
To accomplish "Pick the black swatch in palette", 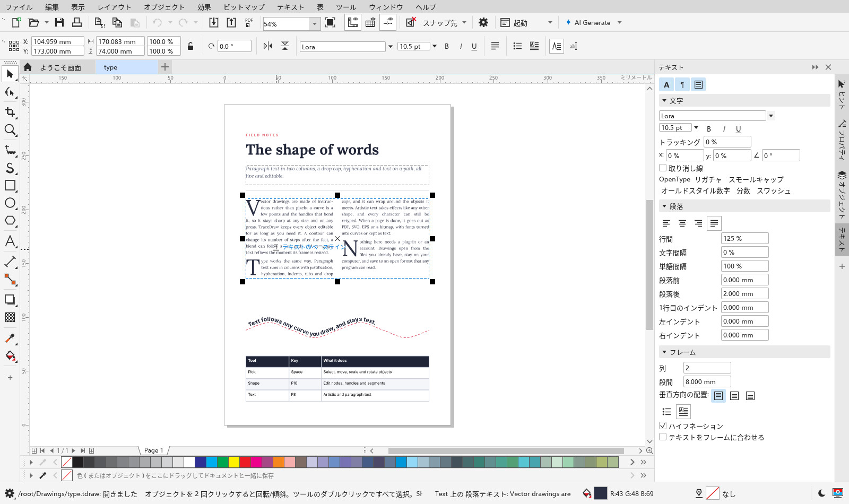I will point(78,462).
